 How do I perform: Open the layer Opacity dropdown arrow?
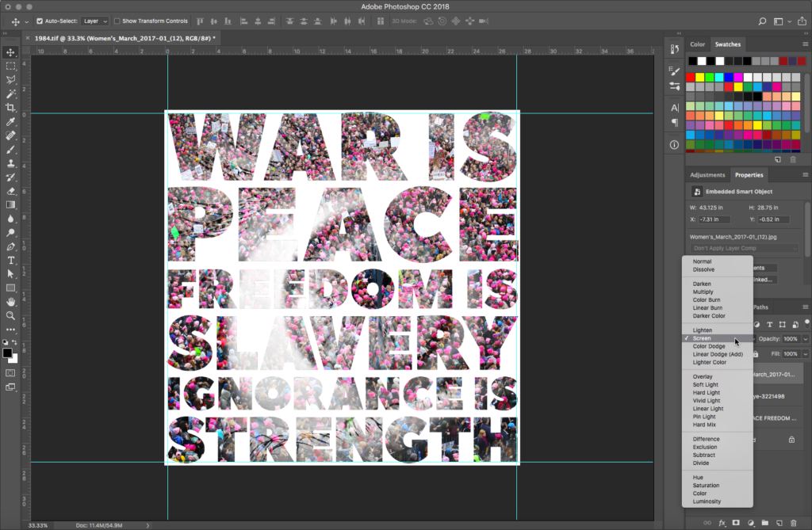point(806,339)
